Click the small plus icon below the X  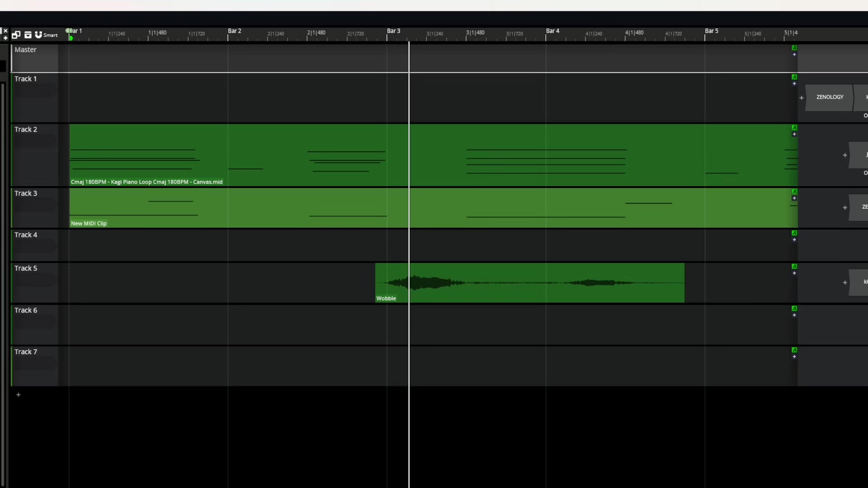[x=5, y=38]
